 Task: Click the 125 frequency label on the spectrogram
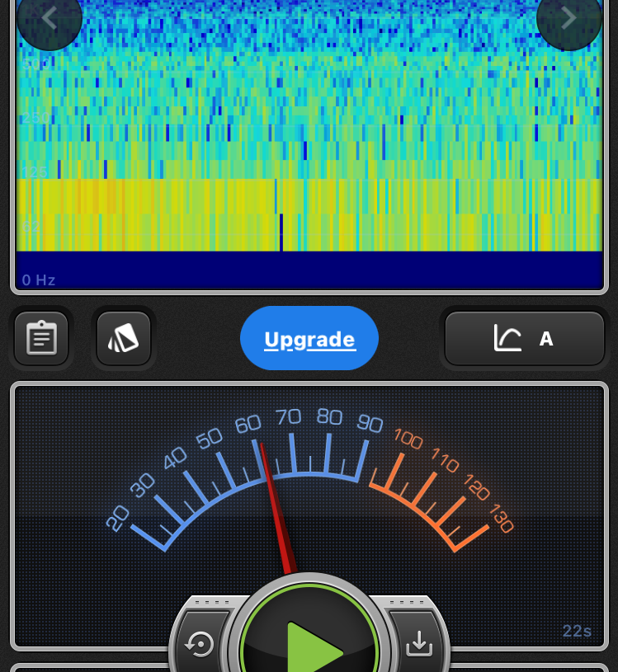(x=35, y=172)
